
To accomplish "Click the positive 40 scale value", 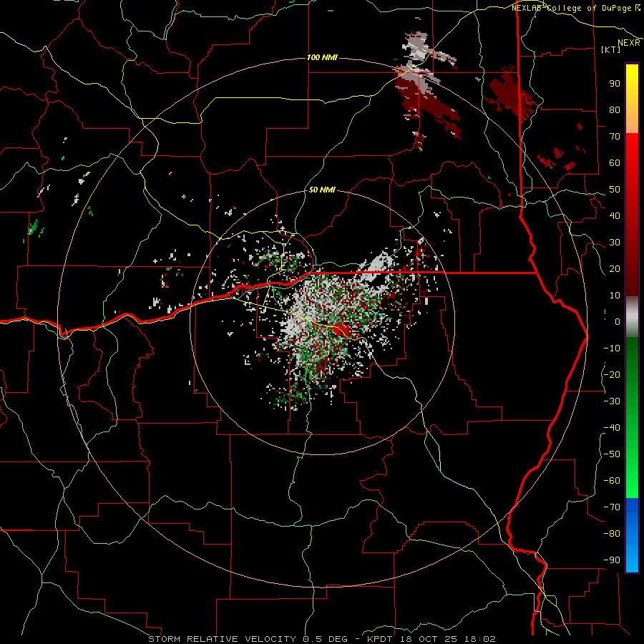I will pos(615,215).
